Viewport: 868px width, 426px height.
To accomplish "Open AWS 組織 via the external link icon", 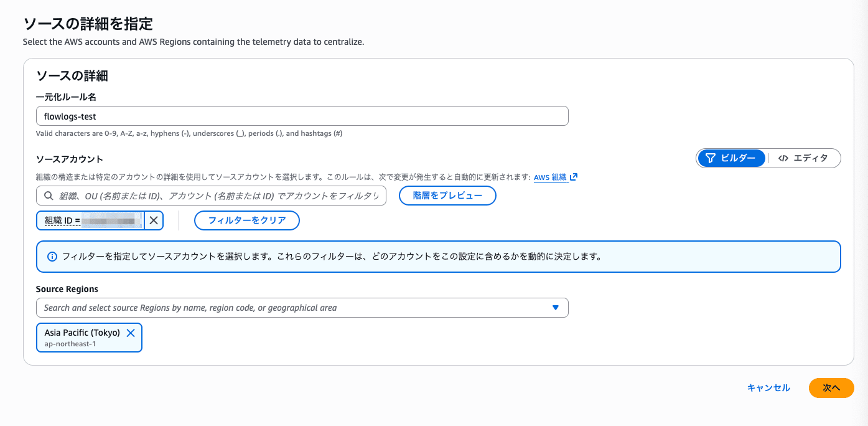I will click(572, 176).
